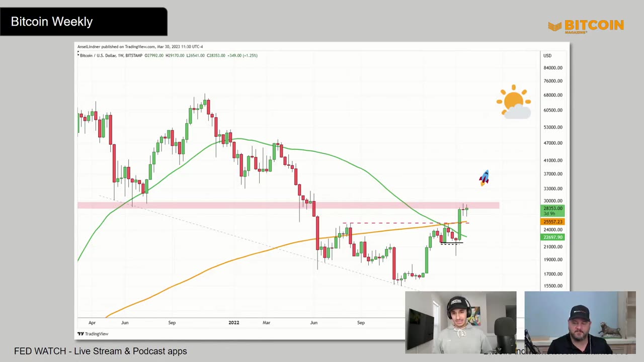Viewport: 644px width, 362px height.
Task: Click the rocket emoji on the chart
Action: click(484, 178)
